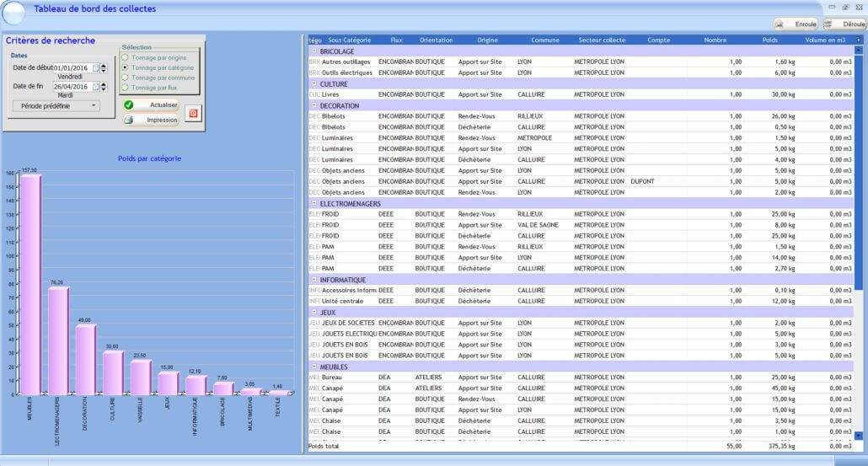Click the Compte column header
This screenshot has width=868, height=466.
point(658,40)
